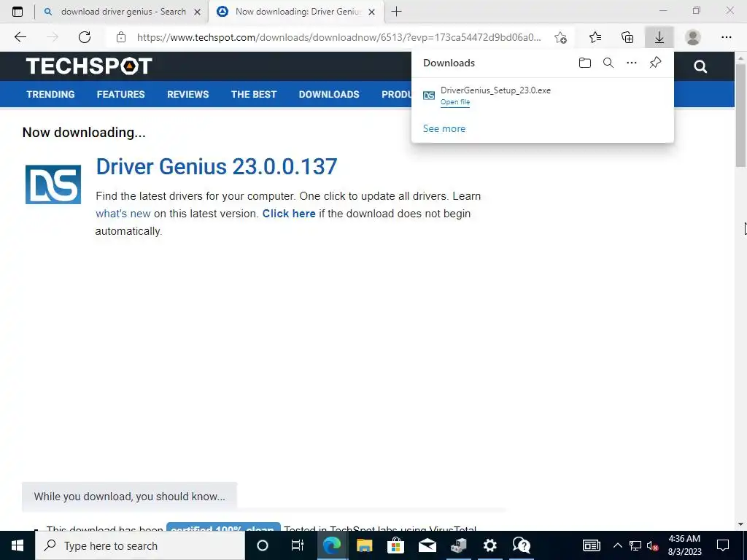Open the Driver Genius 23.0.0.137 title link
This screenshot has width=747, height=560.
coord(217,167)
